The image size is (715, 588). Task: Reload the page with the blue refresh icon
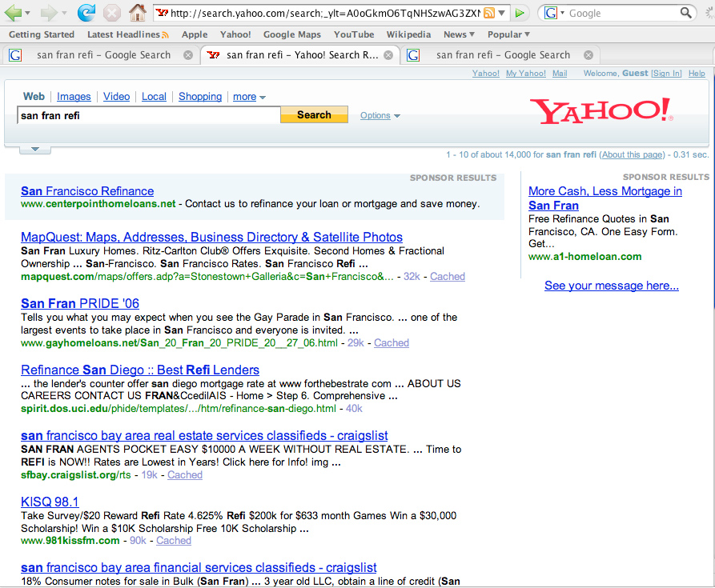coord(86,13)
